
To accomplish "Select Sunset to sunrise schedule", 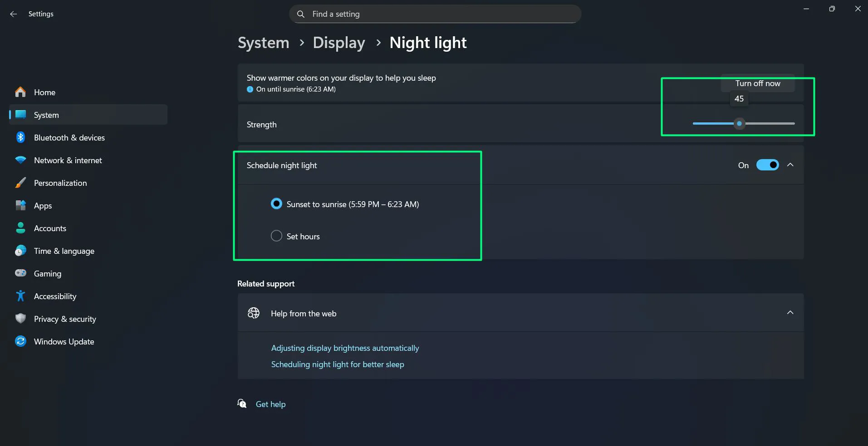I will [276, 204].
